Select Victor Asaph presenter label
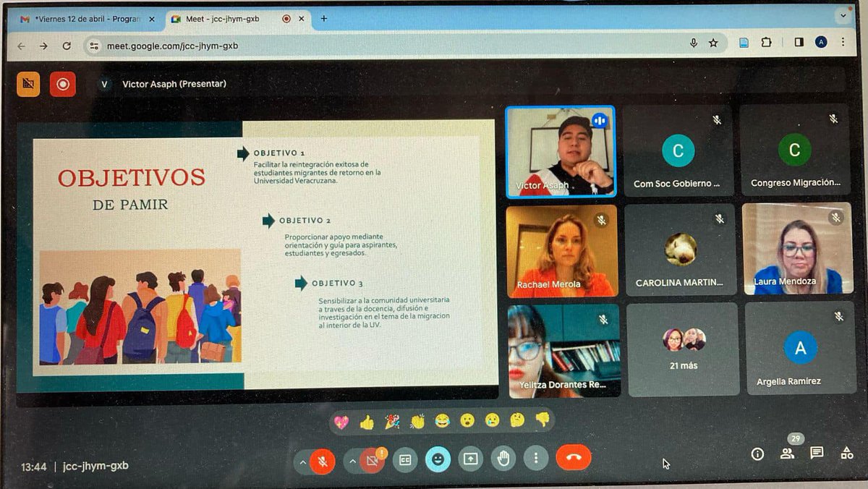The width and height of the screenshot is (868, 489). (x=174, y=84)
